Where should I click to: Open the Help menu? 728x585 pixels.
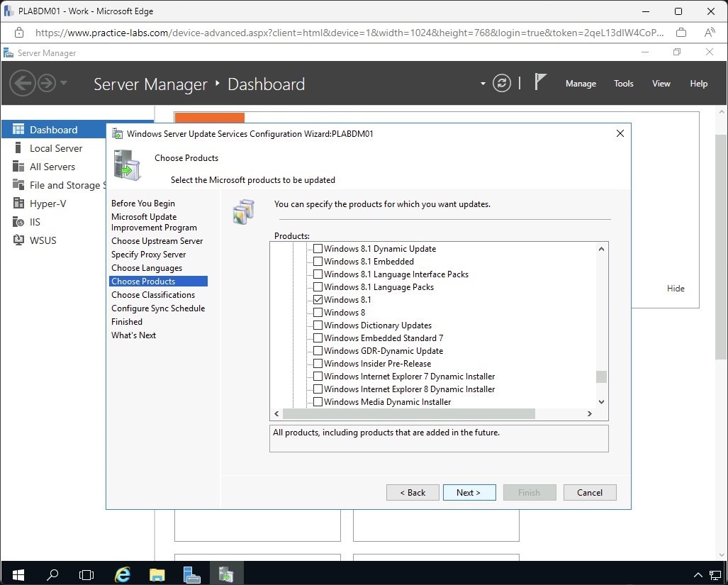[699, 84]
